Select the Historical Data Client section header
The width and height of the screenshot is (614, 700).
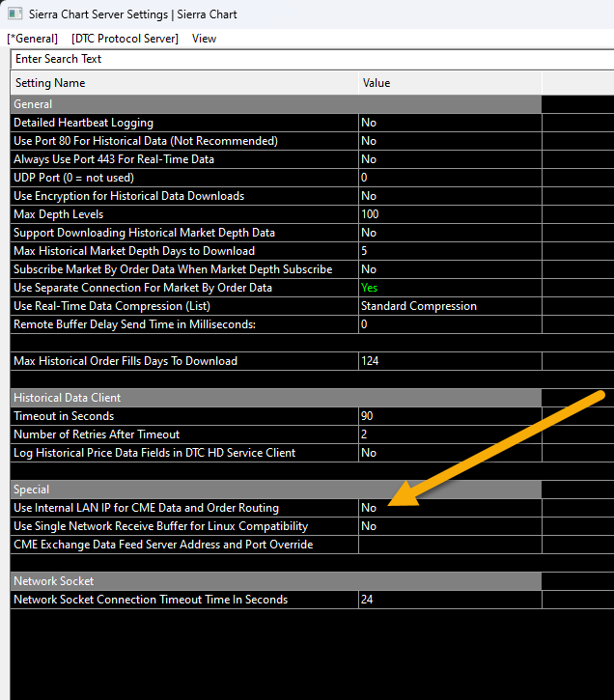coord(276,398)
